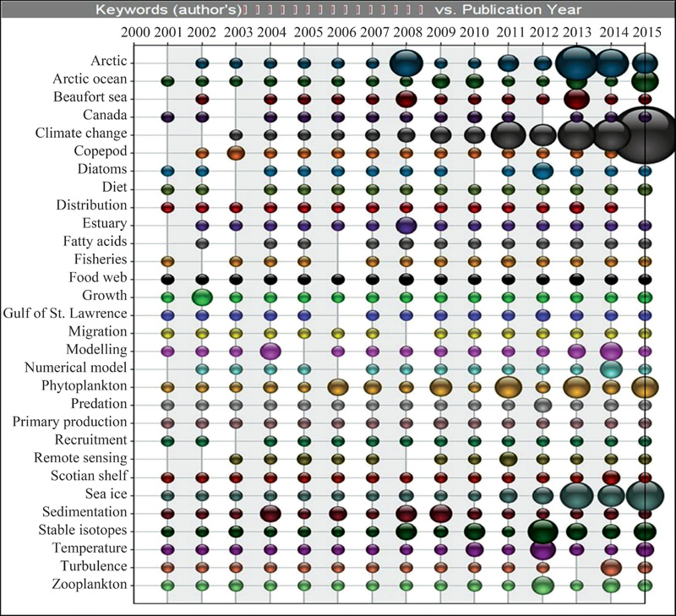676x616 pixels.
Task: Click the "vs. Publication Year" title text
Action: (x=508, y=9)
